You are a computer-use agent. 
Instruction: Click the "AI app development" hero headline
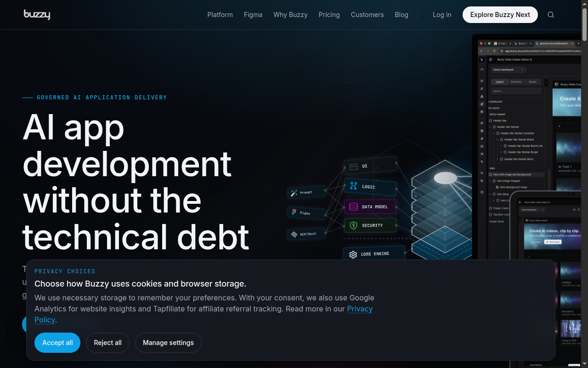[x=136, y=182]
